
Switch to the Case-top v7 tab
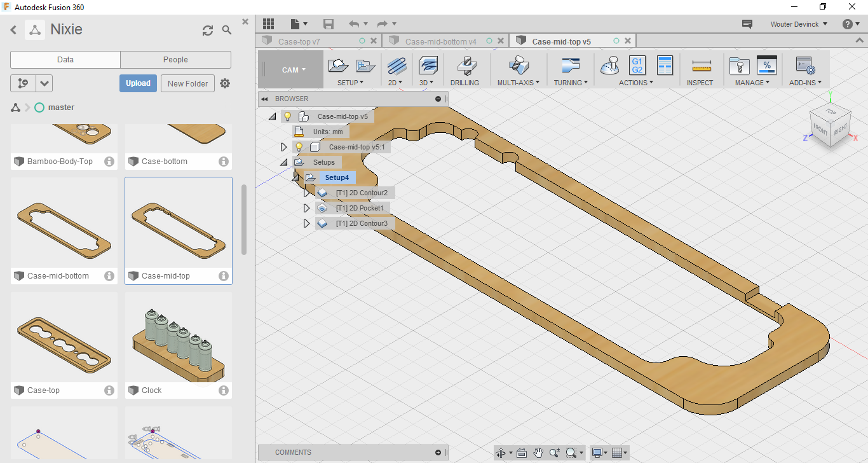click(299, 41)
